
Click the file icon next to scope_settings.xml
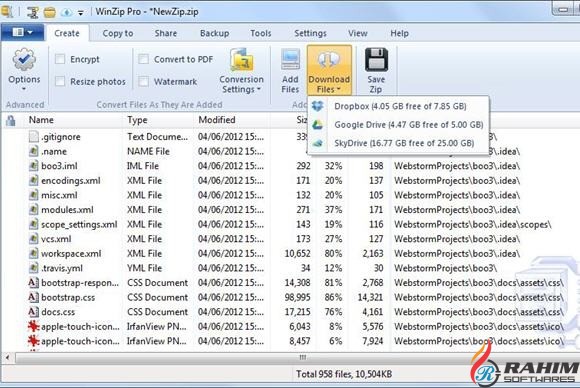tap(34, 224)
